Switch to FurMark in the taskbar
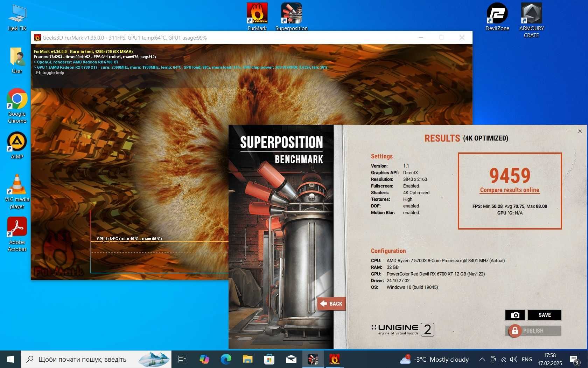Screen dimensions: 588x368 point(334,359)
